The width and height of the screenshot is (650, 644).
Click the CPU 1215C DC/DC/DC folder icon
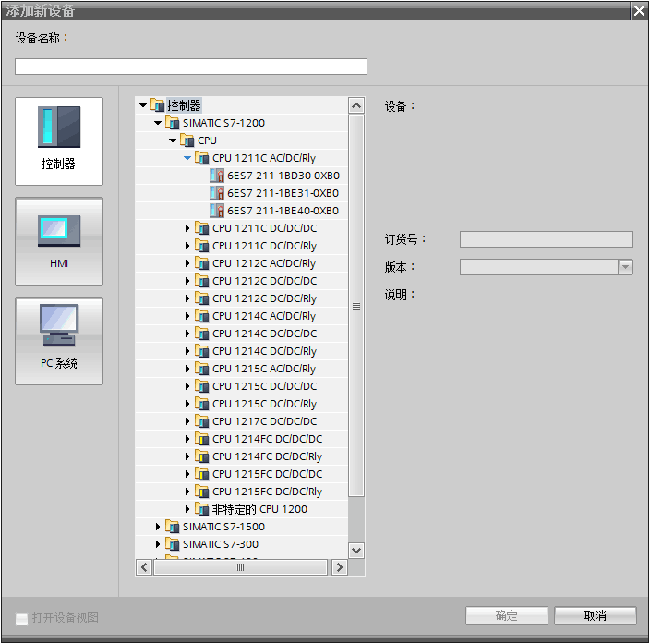pos(202,386)
